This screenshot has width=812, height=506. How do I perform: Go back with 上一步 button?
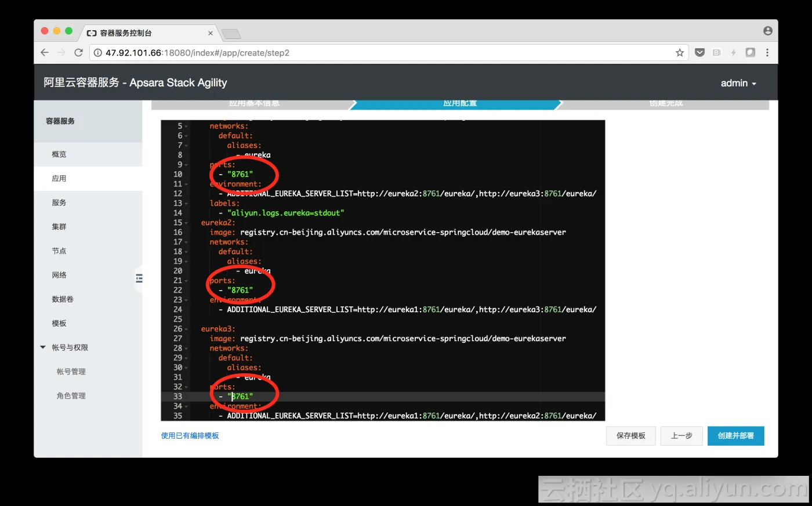click(x=681, y=436)
